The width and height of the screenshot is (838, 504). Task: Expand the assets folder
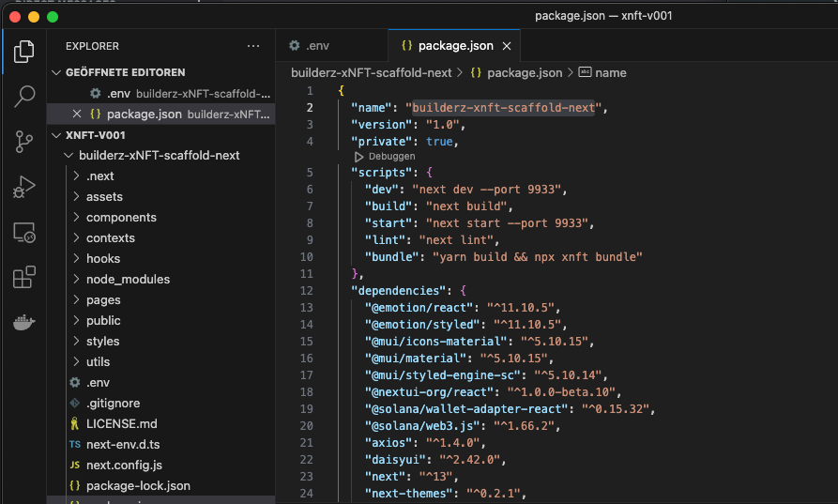tap(76, 197)
